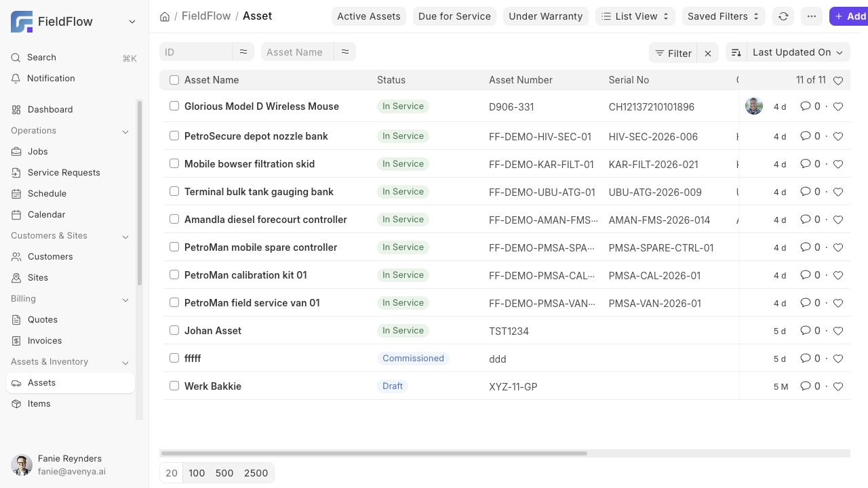This screenshot has height=488, width=868.
Task: Check Amandla diesel forecourt controller row
Action: pos(174,219)
